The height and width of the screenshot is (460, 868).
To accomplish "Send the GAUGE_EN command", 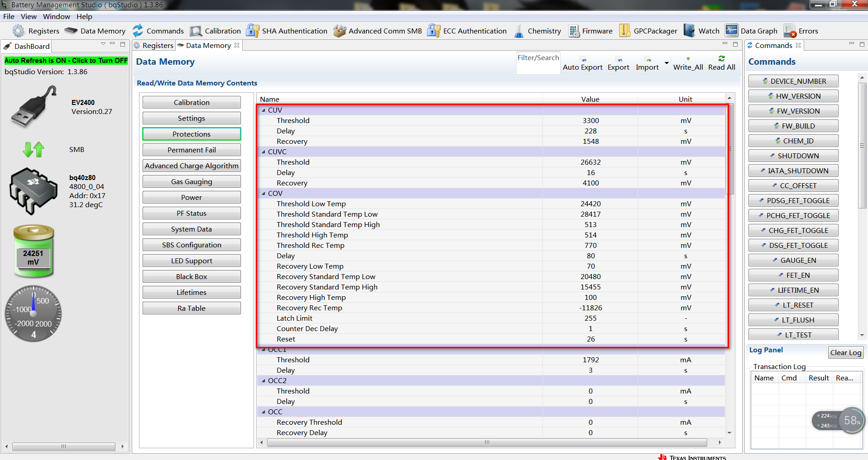I will pos(793,261).
